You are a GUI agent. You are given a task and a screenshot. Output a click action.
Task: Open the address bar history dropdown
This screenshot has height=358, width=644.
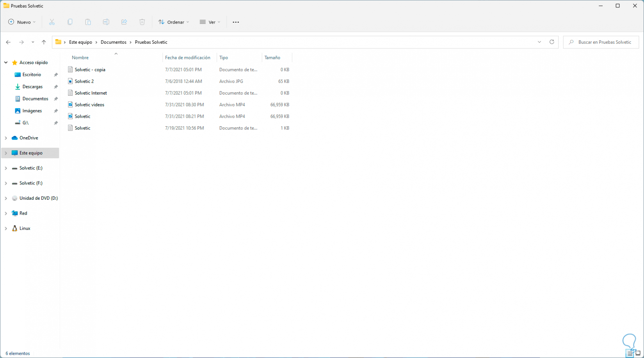point(539,42)
